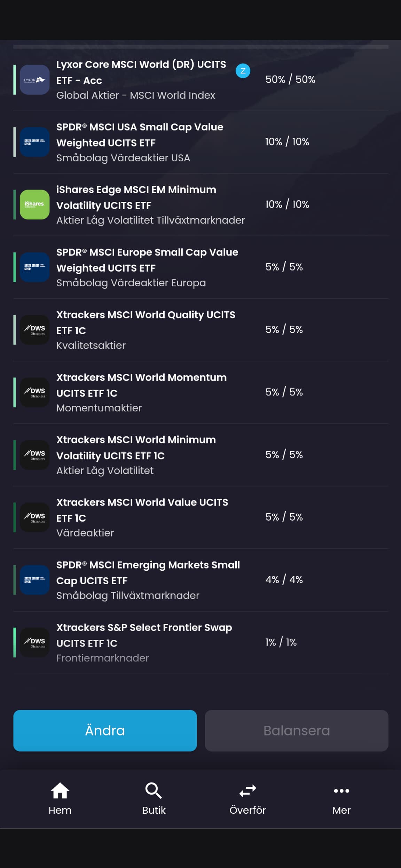This screenshot has height=868, width=401.
Task: Tap the green iShares logo icon
Action: pyautogui.click(x=34, y=204)
